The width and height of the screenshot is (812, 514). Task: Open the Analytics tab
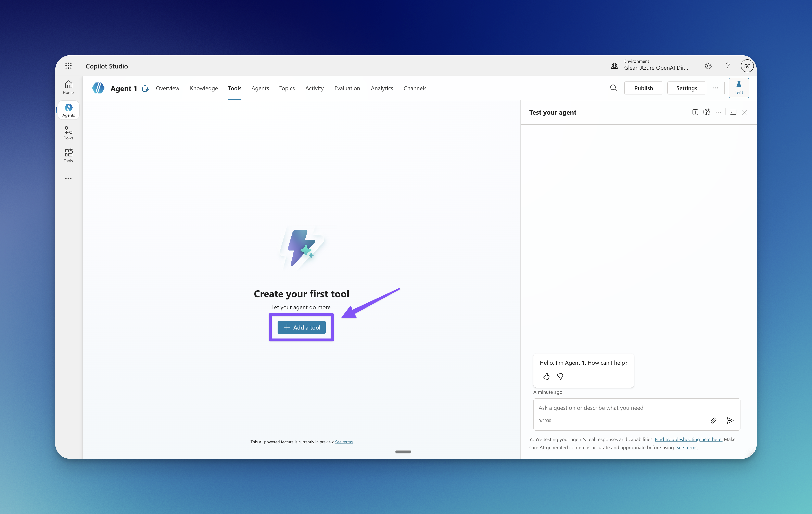382,88
